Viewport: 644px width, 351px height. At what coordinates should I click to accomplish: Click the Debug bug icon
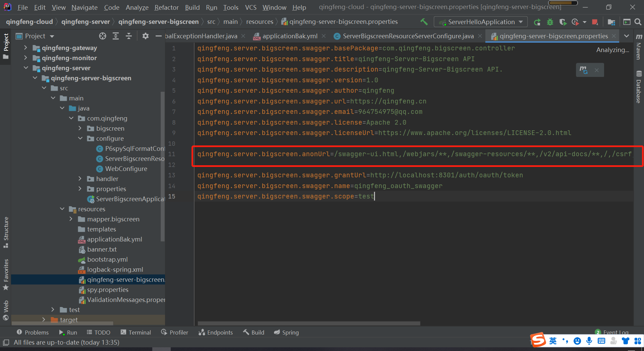coord(550,22)
